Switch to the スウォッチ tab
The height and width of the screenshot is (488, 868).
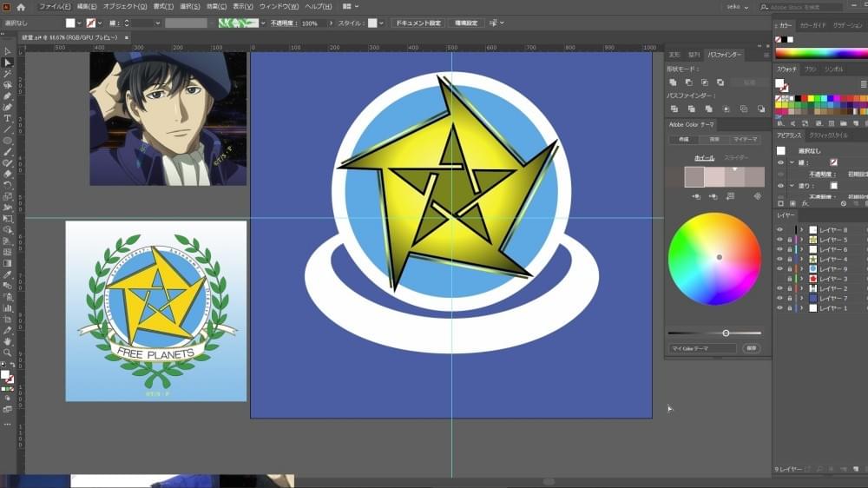tap(786, 69)
